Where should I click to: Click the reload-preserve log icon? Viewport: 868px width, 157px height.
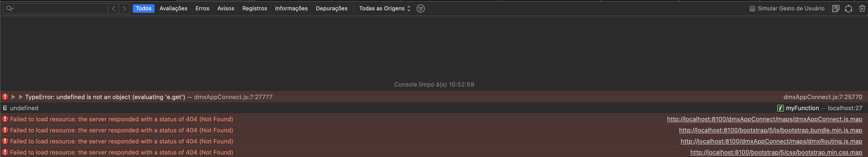[848, 9]
